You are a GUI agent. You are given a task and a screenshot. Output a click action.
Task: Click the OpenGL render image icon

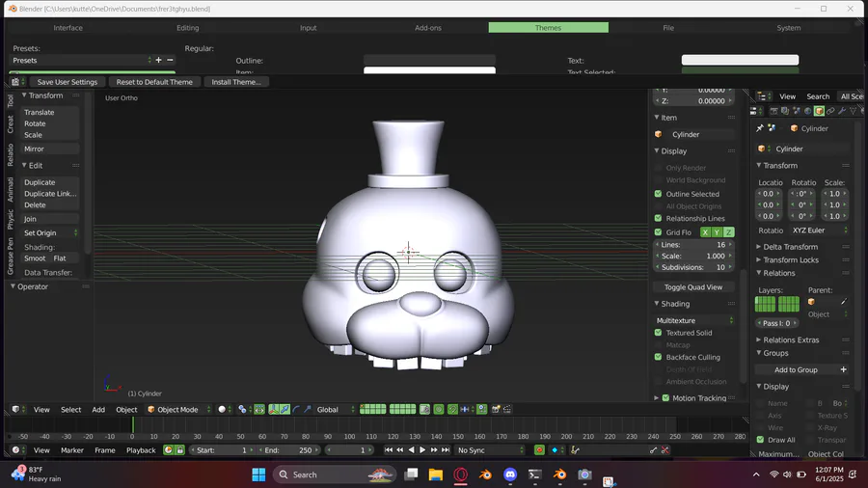click(496, 410)
